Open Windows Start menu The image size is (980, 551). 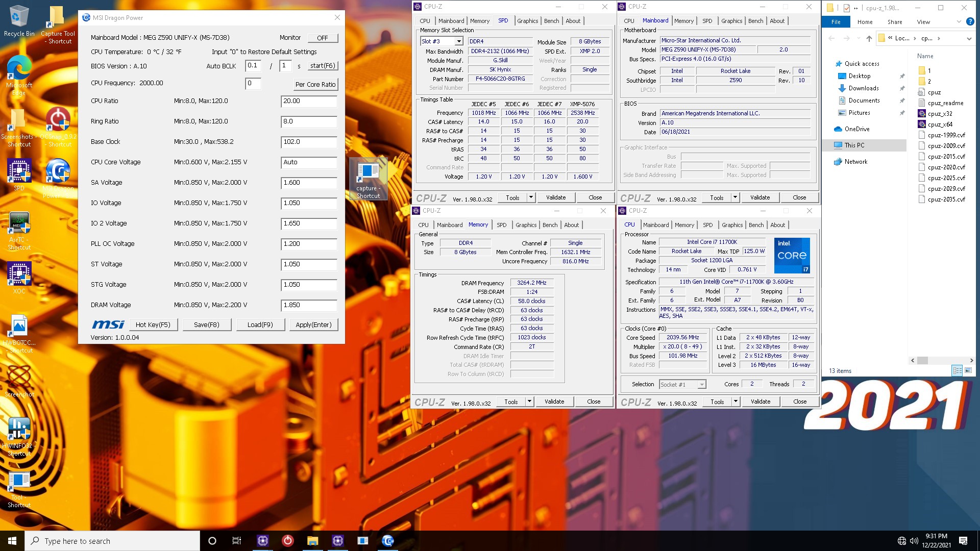12,541
